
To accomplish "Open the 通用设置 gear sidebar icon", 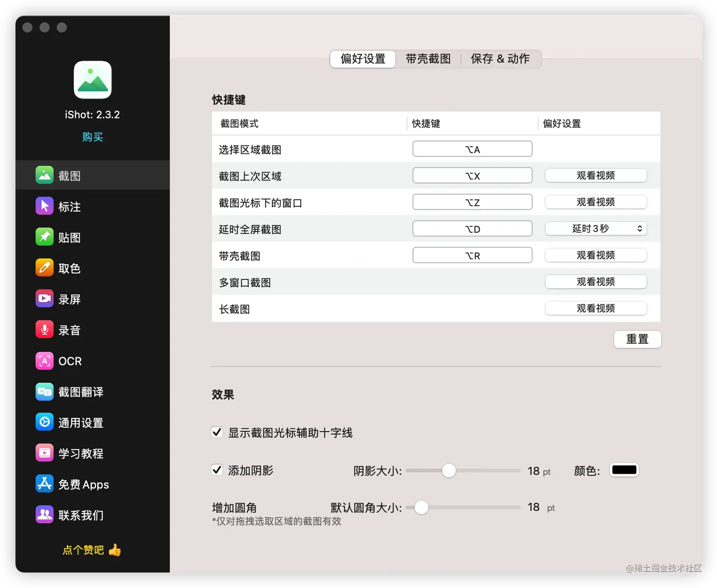I will tap(45, 422).
